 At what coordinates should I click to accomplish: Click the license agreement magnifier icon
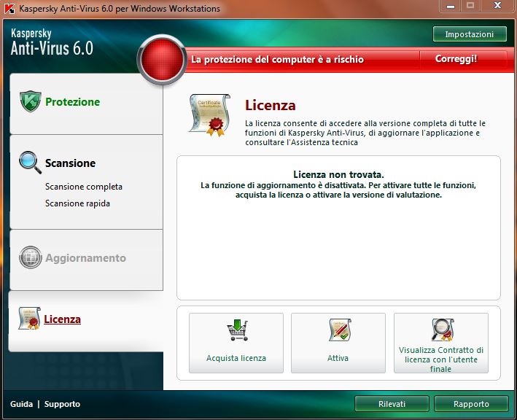coord(441,330)
